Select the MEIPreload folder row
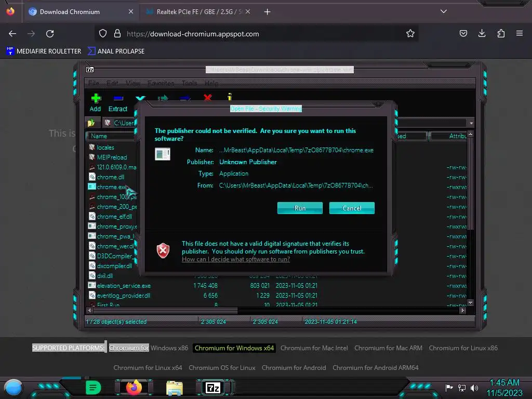Viewport: 532px width, 399px height. [108, 157]
